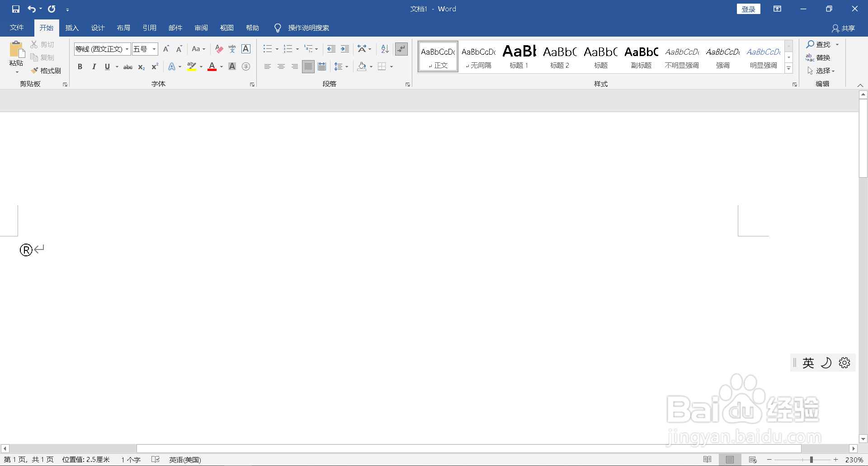The width and height of the screenshot is (868, 466).
Task: Toggle subscript formatting
Action: (x=142, y=67)
